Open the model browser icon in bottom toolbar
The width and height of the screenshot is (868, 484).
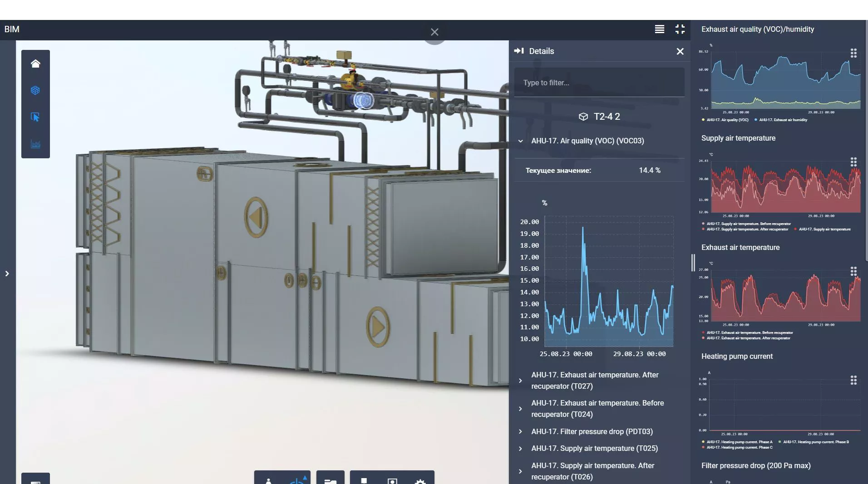click(x=364, y=480)
